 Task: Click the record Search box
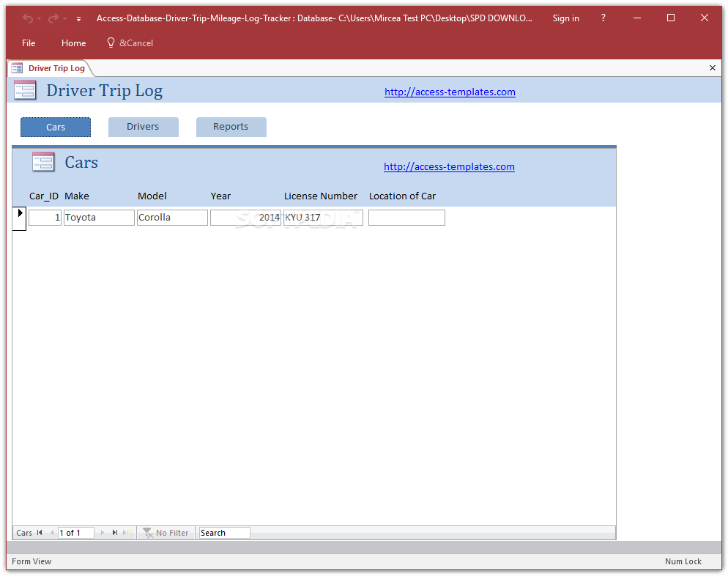coord(224,533)
